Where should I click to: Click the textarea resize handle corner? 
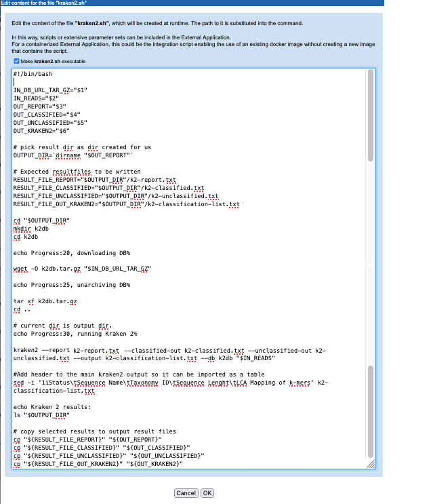371,464
